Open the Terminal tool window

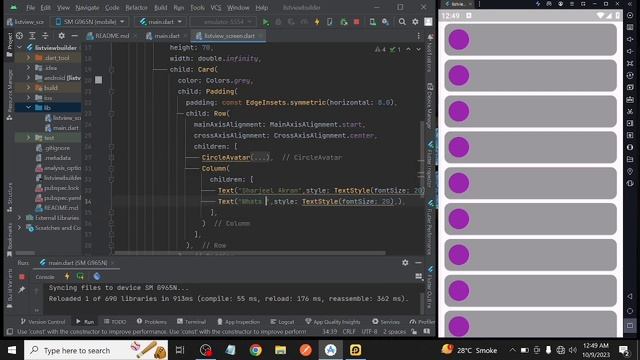coord(191,322)
